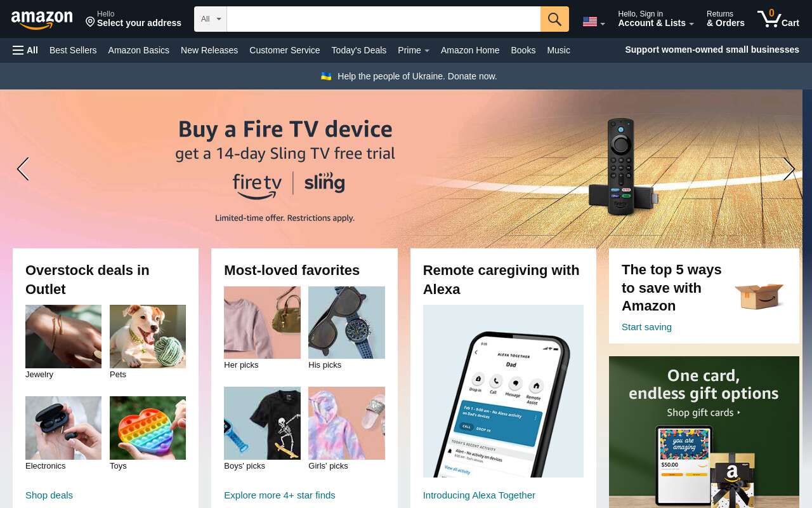Click the Ukraine flag icon
812x508 pixels.
(x=326, y=76)
